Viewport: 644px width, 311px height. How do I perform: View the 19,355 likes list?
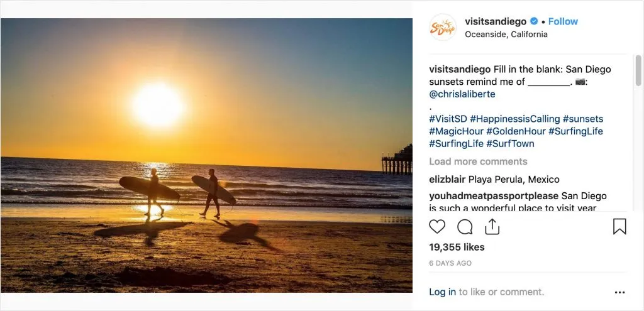pos(457,248)
